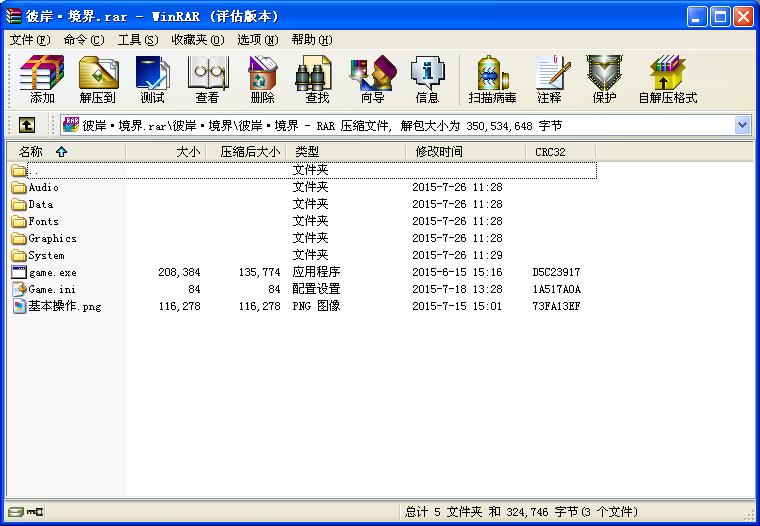Click date 2015-7-15 15:01
The width and height of the screenshot is (760, 526).
tap(457, 306)
